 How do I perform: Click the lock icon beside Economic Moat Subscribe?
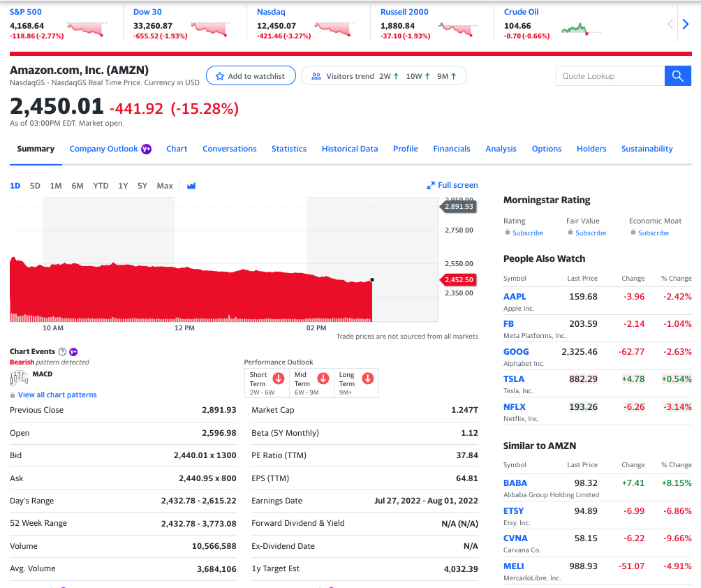633,232
